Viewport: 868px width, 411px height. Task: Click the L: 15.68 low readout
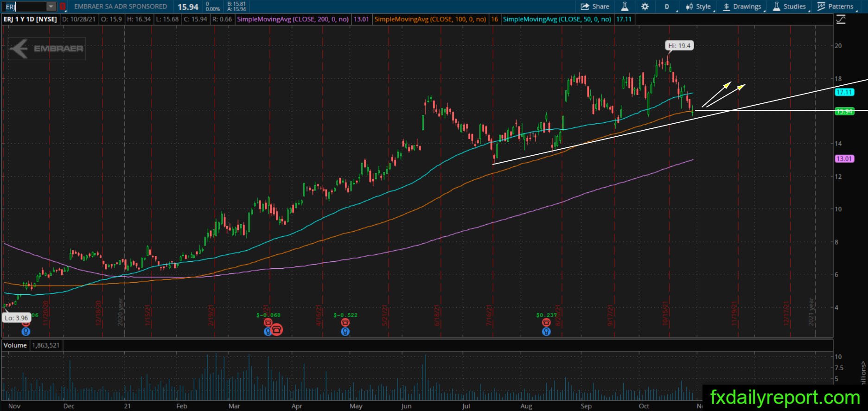click(167, 19)
